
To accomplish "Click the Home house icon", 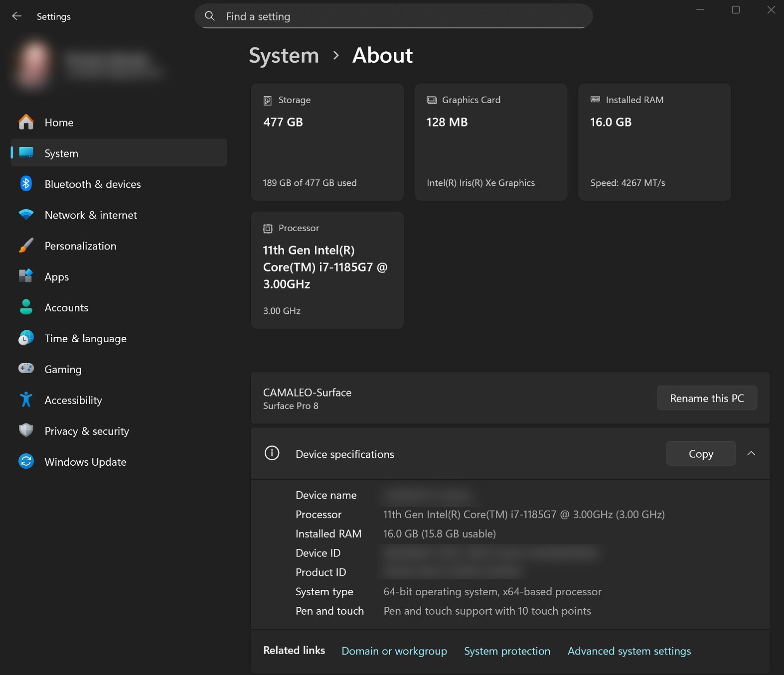I will pyautogui.click(x=26, y=122).
